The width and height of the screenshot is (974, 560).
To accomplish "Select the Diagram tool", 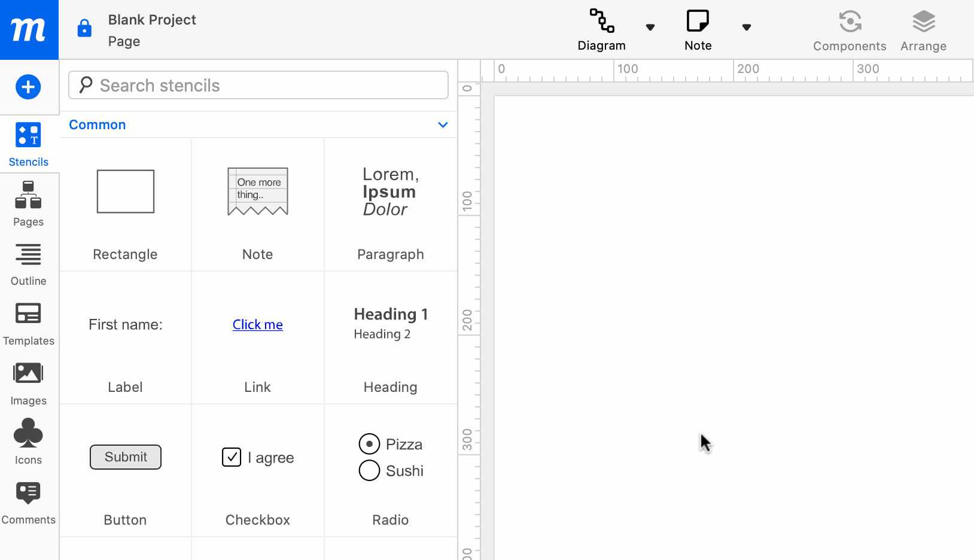I will tap(601, 29).
